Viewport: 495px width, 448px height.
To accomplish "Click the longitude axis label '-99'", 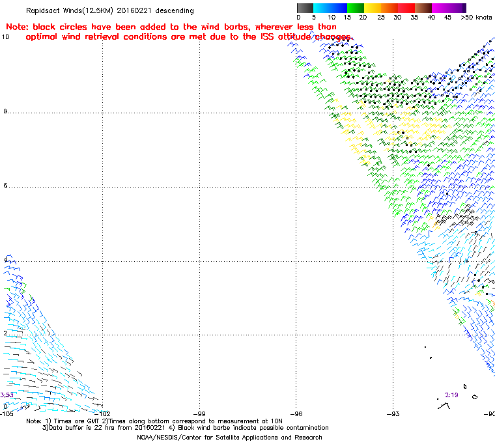I will coord(199,413).
